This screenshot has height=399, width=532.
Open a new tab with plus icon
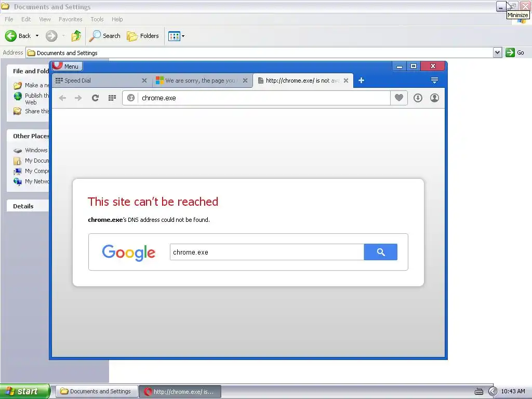pyautogui.click(x=362, y=81)
